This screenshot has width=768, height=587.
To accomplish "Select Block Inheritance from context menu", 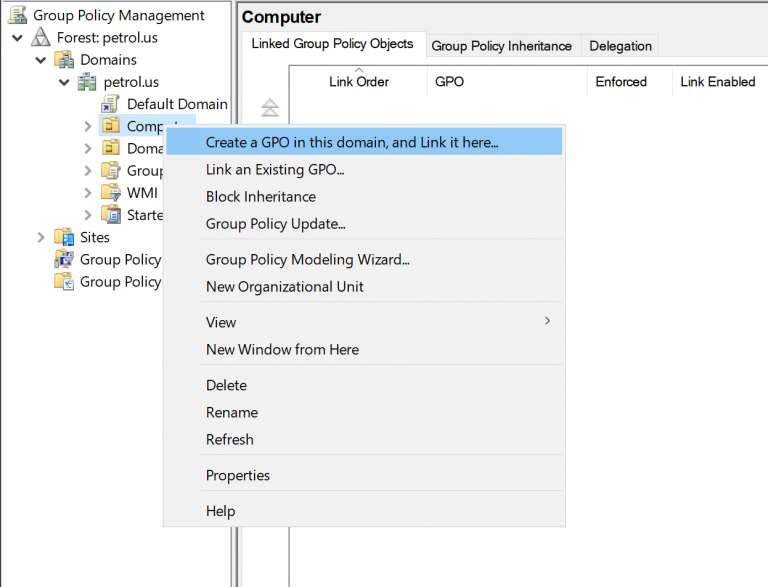I will pos(364,196).
